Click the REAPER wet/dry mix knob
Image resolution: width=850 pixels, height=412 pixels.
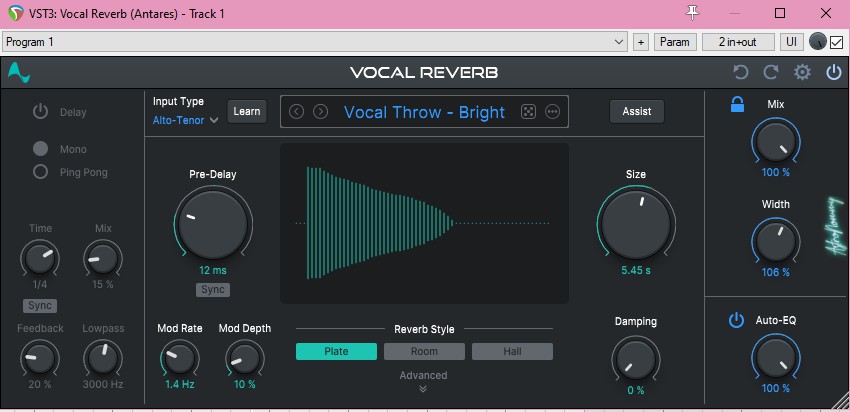817,42
